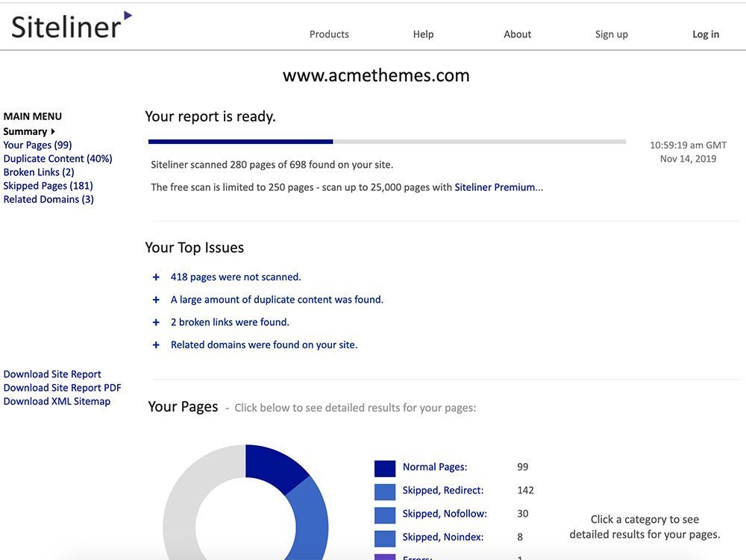Click 'Siteliner scanned 280 pages of 698' text
Viewport: 746px width, 560px height.
click(272, 165)
